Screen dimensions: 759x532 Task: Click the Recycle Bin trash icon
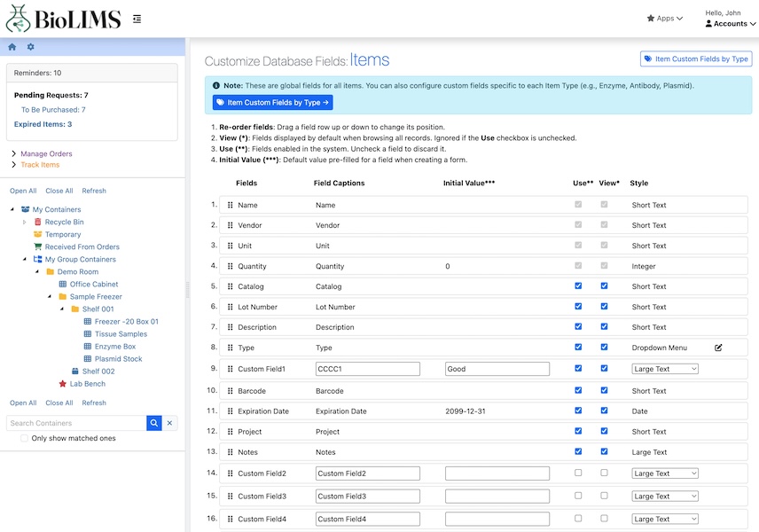[x=38, y=222]
